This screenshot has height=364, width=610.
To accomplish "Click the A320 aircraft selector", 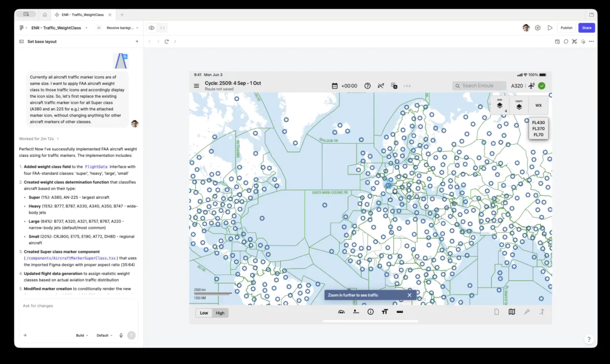I will point(517,86).
